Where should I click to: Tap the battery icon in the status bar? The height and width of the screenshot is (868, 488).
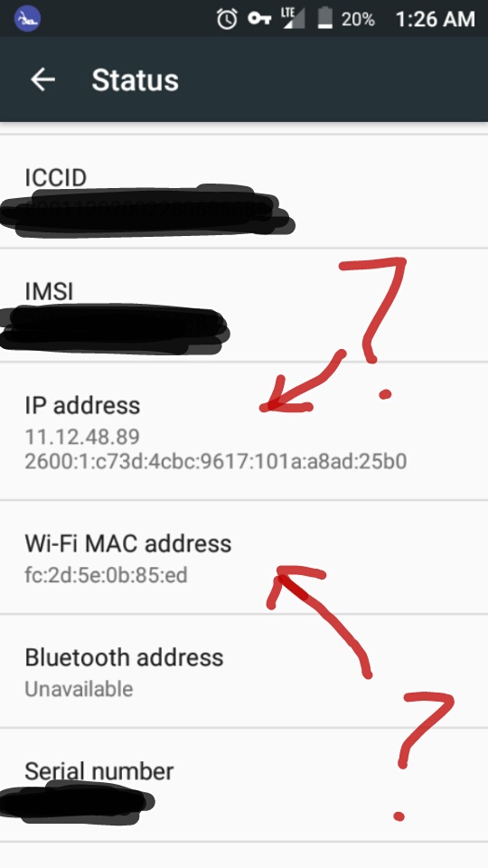tap(324, 18)
